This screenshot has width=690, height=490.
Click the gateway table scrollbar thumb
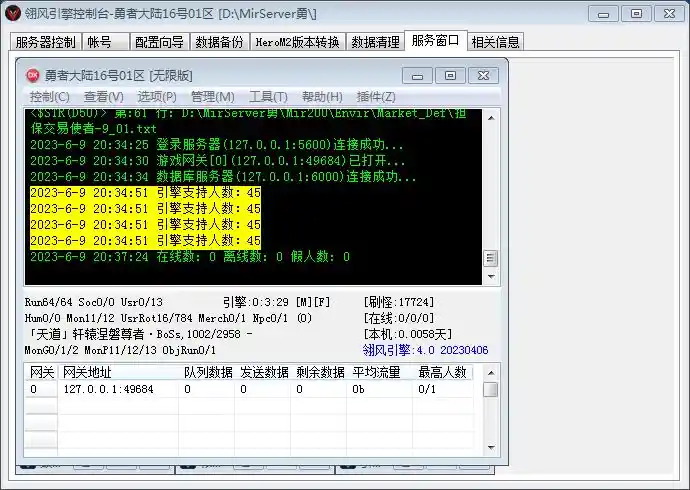tap(491, 390)
